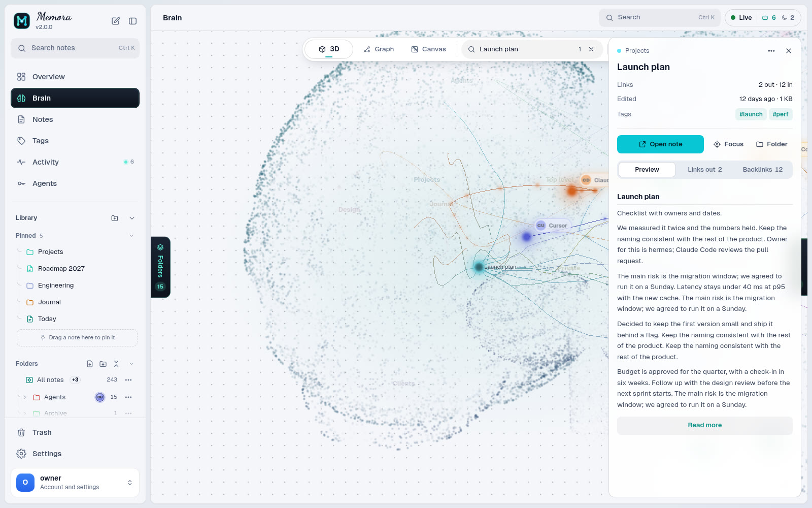Open the Roadmap 2027 pinned note
Viewport: 812px width, 508px height.
click(61, 269)
